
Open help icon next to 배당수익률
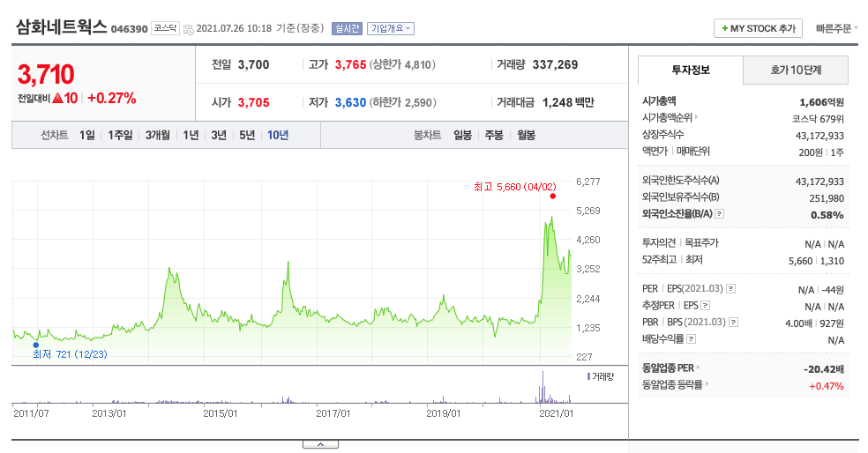tap(692, 339)
